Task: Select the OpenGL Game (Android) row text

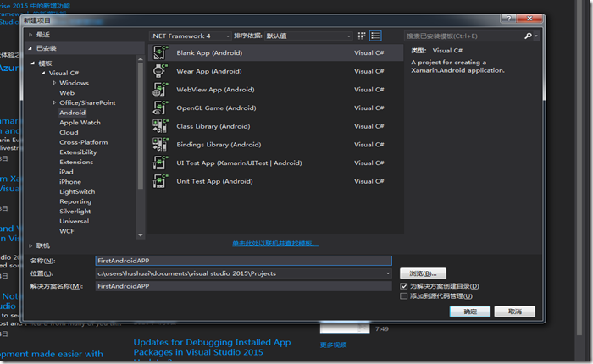Action: pyautogui.click(x=216, y=108)
